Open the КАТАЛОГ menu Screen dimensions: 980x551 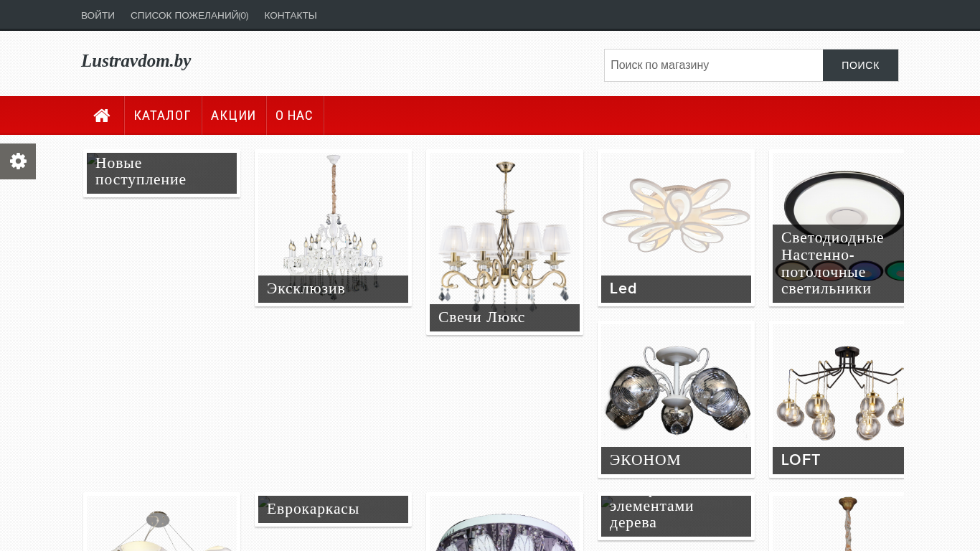point(162,116)
